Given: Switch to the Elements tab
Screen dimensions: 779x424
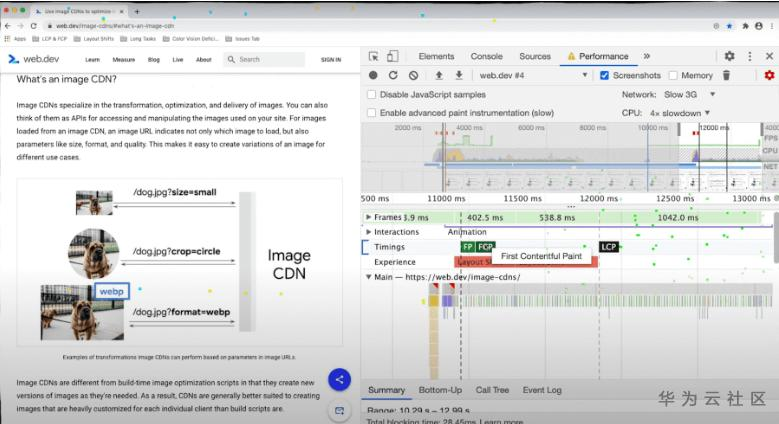Looking at the screenshot, I should click(436, 56).
